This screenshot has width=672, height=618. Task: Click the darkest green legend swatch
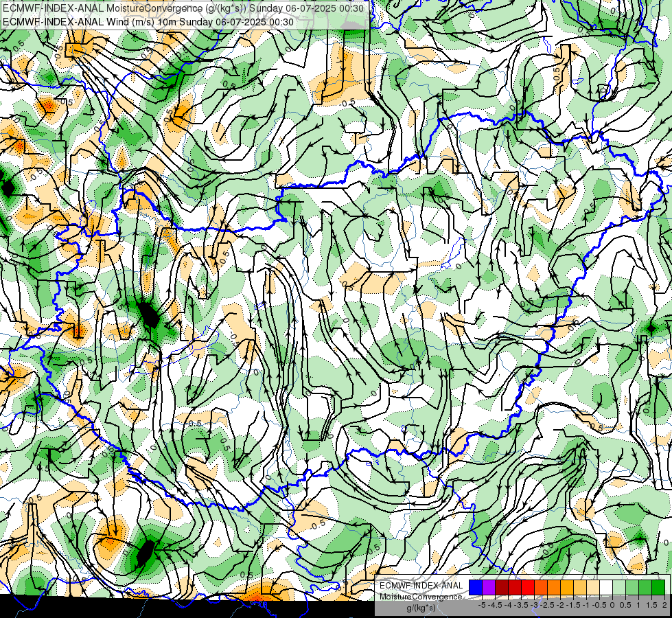coord(658,588)
